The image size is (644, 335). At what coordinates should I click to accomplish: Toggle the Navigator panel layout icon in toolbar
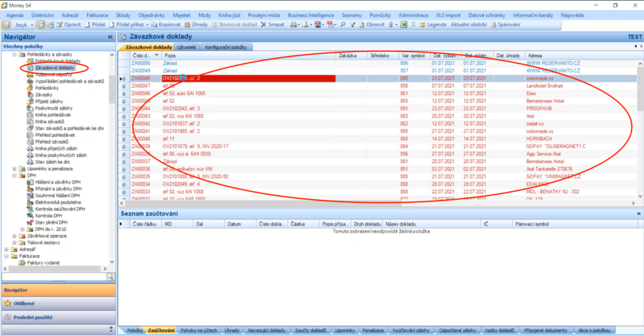pos(6,25)
